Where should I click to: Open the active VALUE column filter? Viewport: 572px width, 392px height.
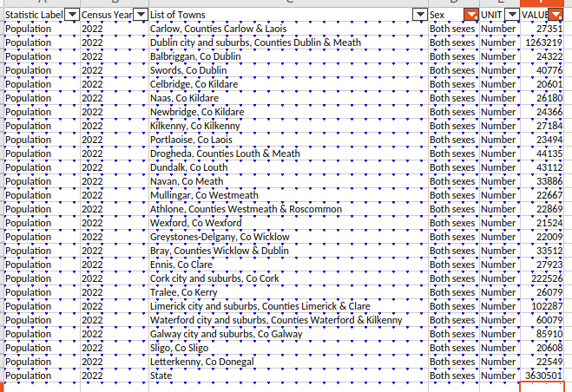coord(556,15)
